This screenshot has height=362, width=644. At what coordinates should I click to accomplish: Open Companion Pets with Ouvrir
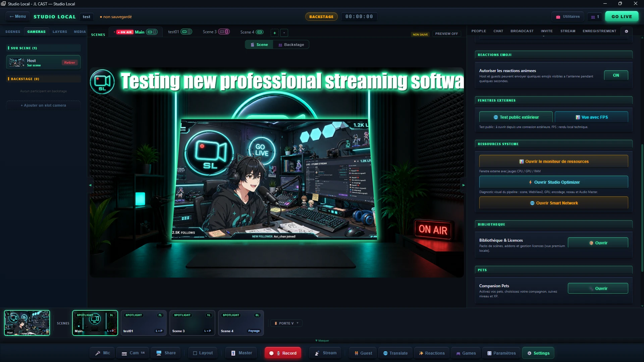[598, 289]
